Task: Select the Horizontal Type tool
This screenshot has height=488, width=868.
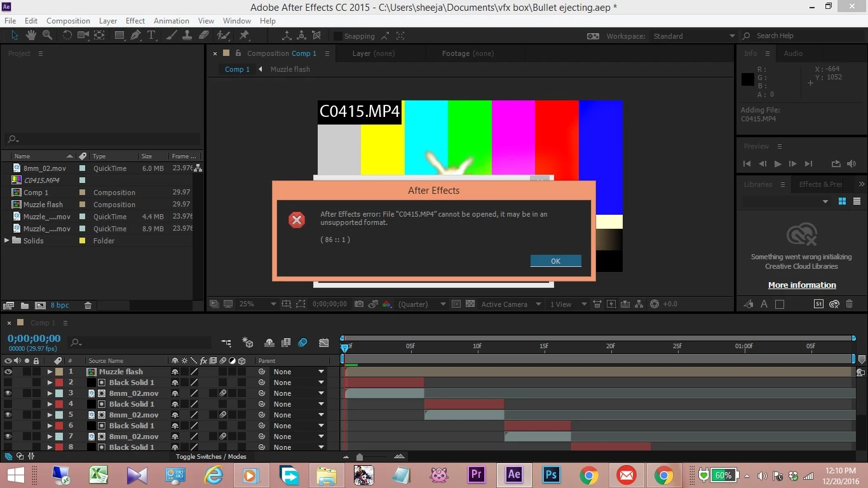Action: [151, 36]
